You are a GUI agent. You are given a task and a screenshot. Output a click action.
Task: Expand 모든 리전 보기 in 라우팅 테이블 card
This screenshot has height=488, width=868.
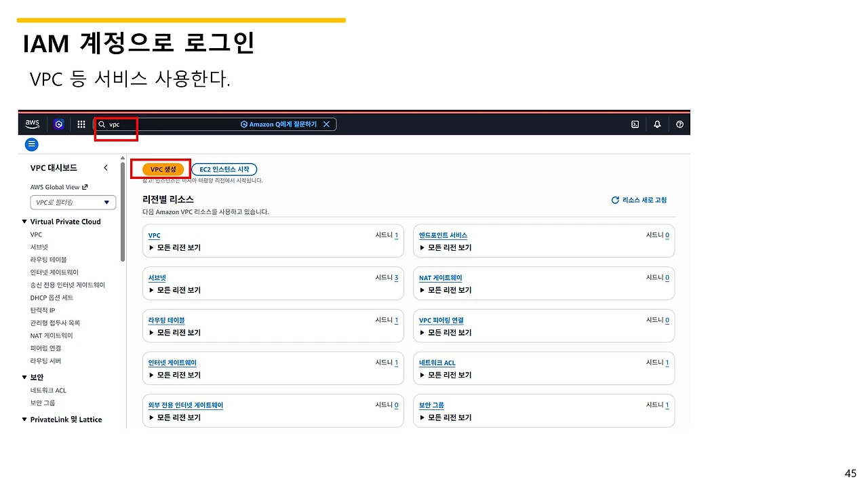[175, 333]
